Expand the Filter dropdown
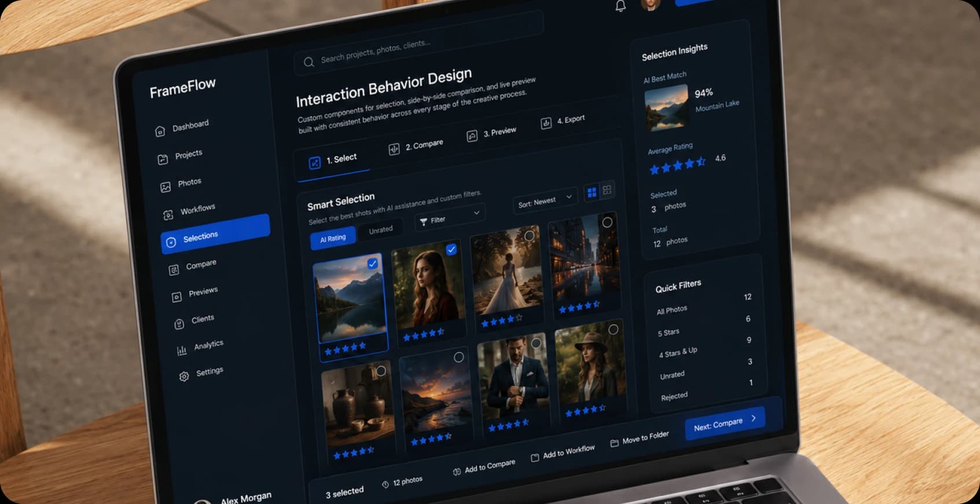 pos(450,217)
